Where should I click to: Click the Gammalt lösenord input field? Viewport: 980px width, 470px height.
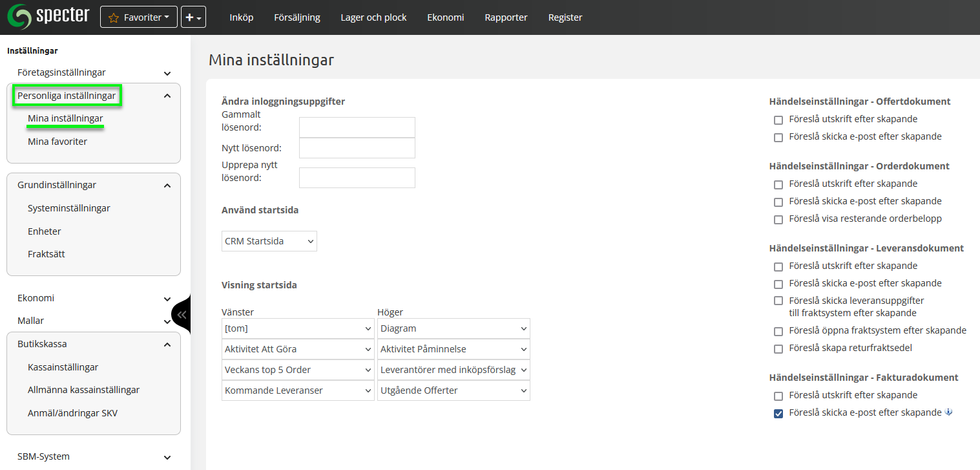357,127
